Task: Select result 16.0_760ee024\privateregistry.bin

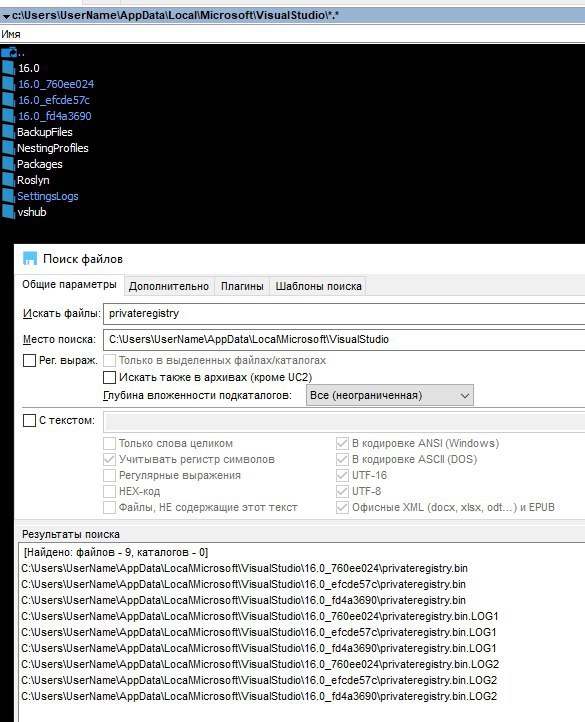Action: tap(244, 568)
